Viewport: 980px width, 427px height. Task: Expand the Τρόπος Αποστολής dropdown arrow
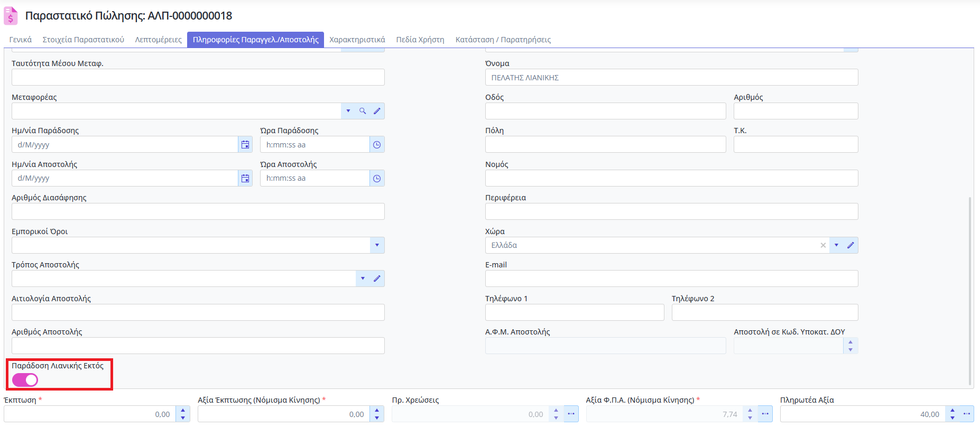[363, 279]
